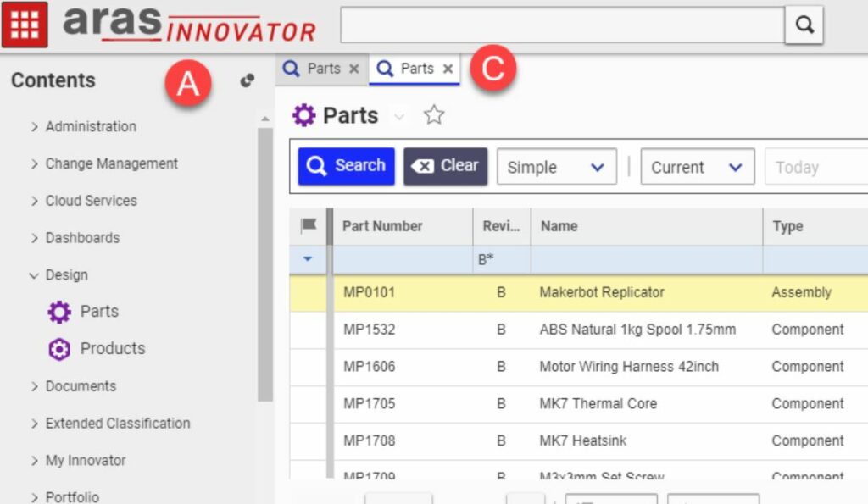Close the first Parts tab

coord(354,69)
